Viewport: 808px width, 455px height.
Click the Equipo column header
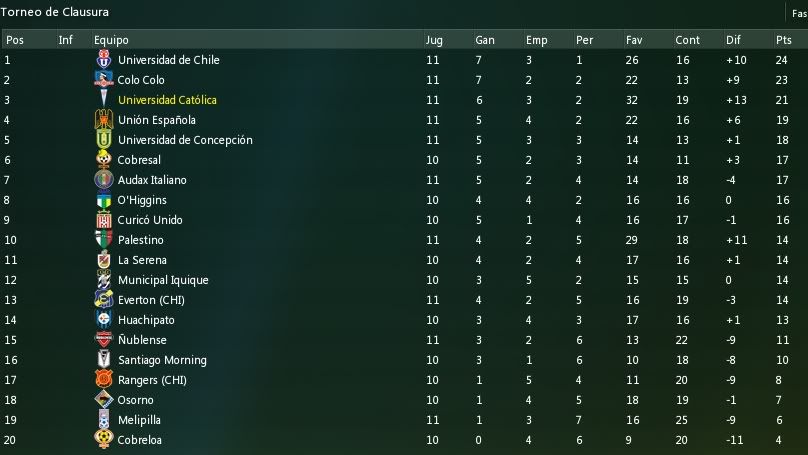111,40
